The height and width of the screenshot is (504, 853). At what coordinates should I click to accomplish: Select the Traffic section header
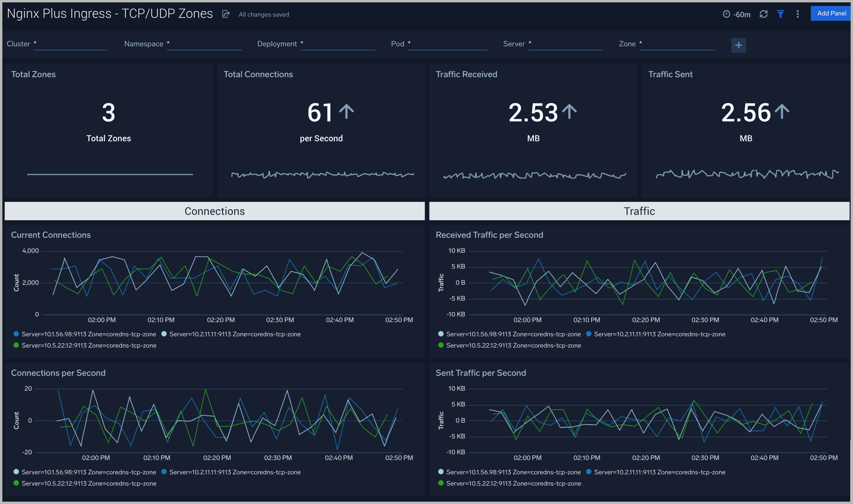639,211
